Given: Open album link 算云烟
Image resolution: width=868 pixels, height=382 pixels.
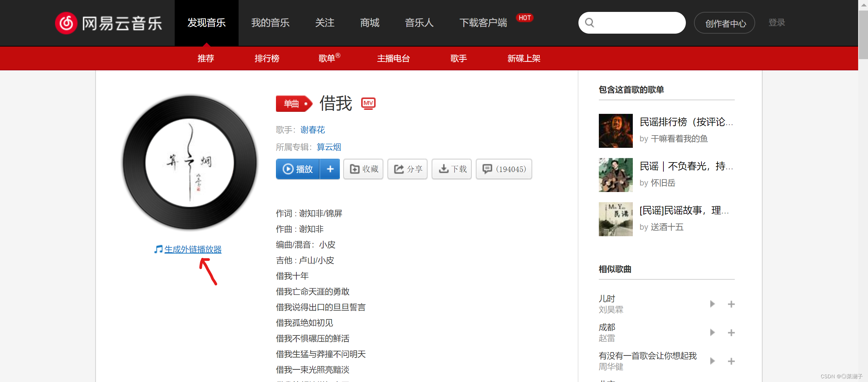Looking at the screenshot, I should tap(329, 147).
